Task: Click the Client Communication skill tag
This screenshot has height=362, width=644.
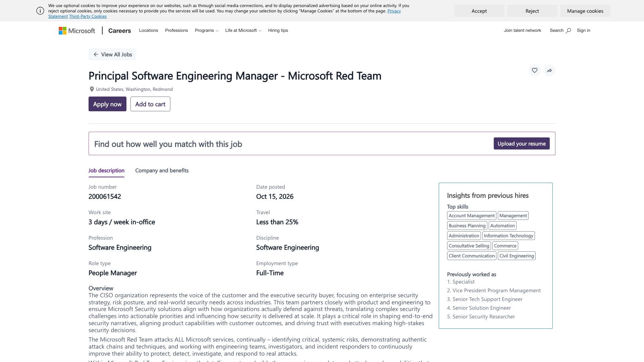Action: [x=472, y=256]
